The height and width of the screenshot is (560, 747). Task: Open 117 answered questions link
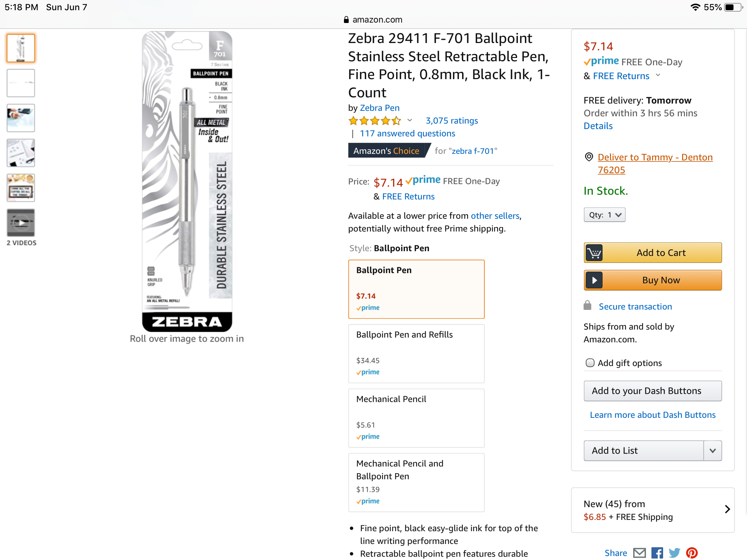[x=407, y=133]
